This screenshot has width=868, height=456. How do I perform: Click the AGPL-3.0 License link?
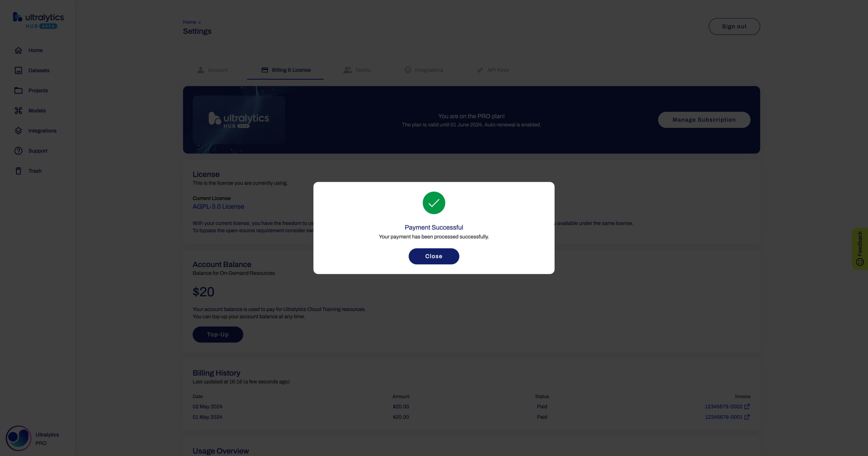click(218, 207)
